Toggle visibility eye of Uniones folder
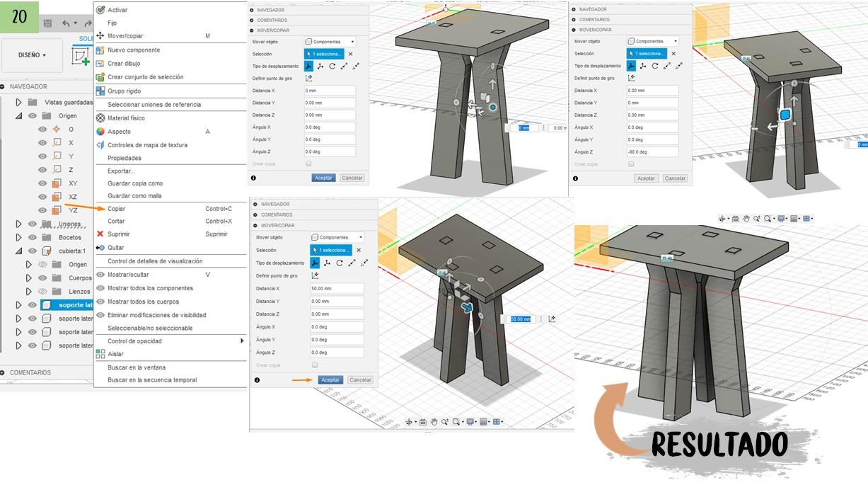 click(32, 224)
